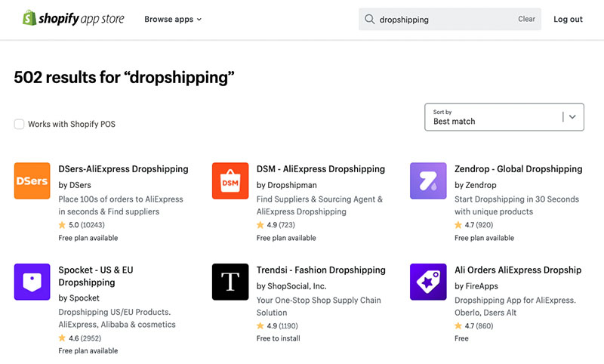The height and width of the screenshot is (364, 604).
Task: Open the DSM red shopping bag icon
Action: click(x=230, y=180)
